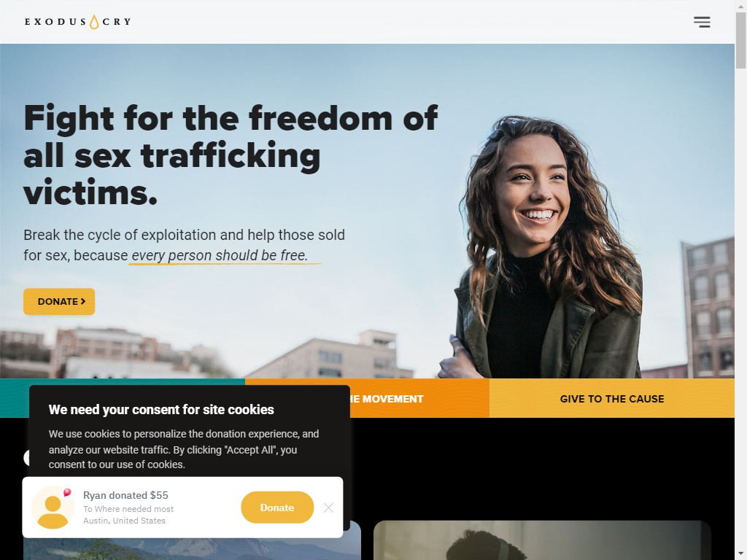Click the scrollbar up arrow
Screen dimensions: 747x560
[741, 5]
